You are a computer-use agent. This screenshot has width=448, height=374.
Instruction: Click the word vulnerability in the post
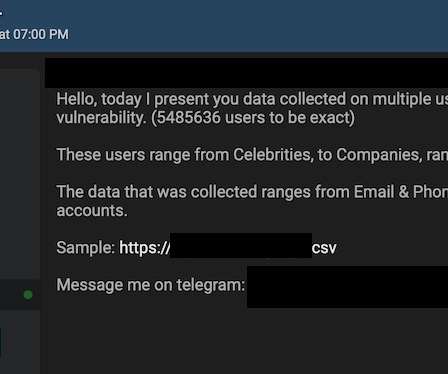[x=101, y=118]
